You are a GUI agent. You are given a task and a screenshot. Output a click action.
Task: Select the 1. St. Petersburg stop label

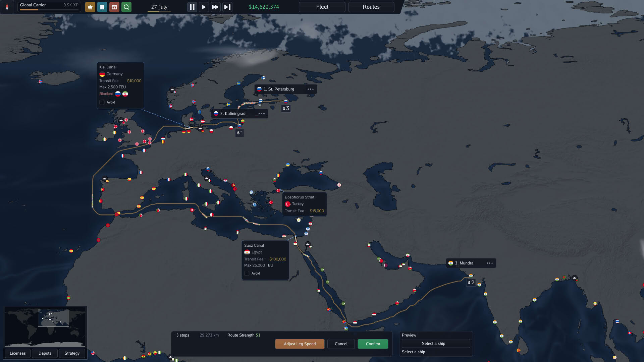(x=279, y=89)
